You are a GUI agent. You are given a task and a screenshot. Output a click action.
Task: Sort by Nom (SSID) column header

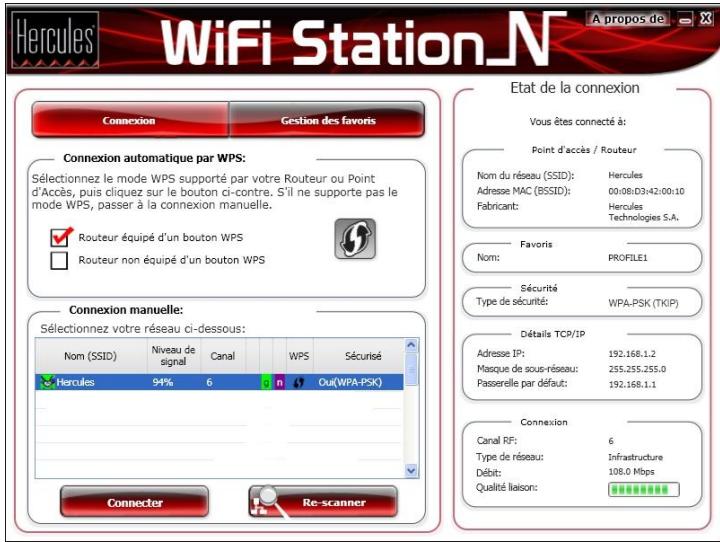[91, 356]
